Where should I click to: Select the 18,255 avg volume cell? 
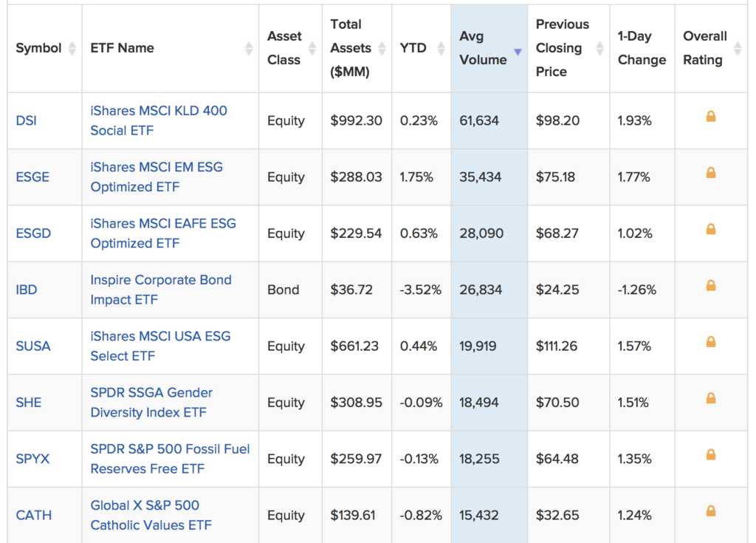coord(489,459)
